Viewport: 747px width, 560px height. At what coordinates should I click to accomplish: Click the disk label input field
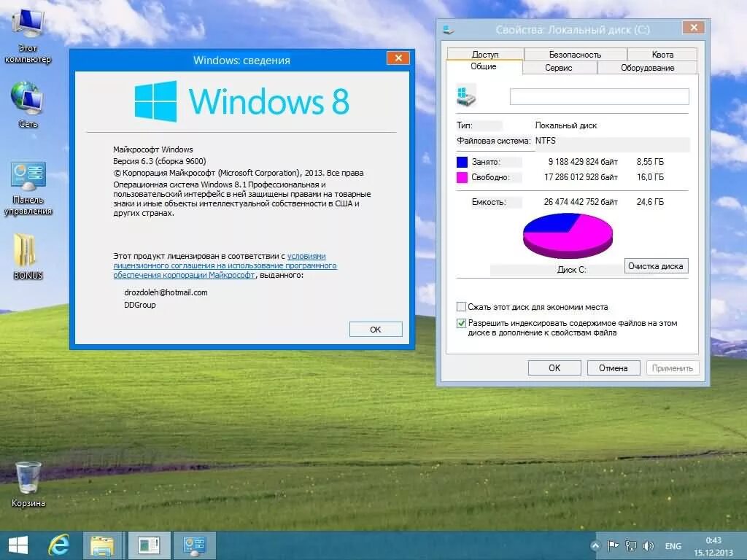(600, 96)
